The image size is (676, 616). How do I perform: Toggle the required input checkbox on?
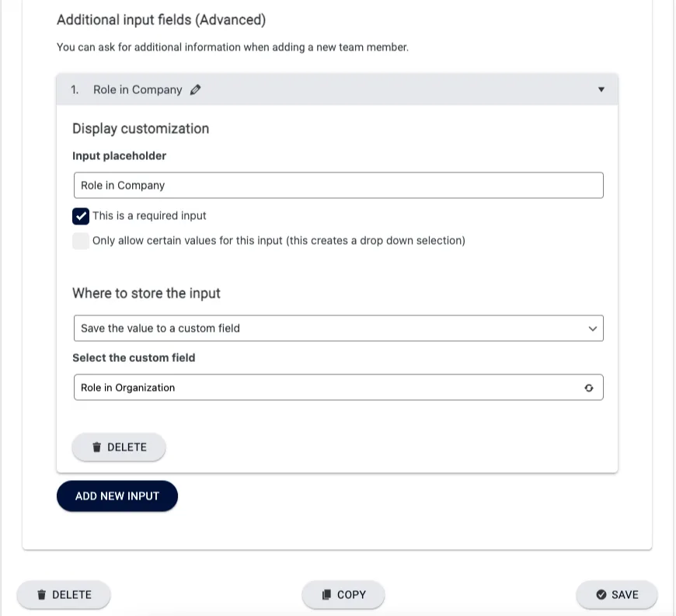click(x=81, y=216)
